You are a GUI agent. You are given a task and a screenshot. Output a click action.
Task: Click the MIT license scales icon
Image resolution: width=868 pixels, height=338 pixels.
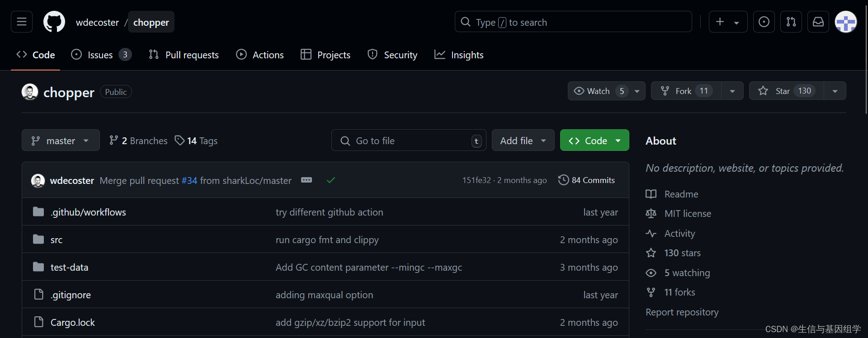(x=651, y=214)
